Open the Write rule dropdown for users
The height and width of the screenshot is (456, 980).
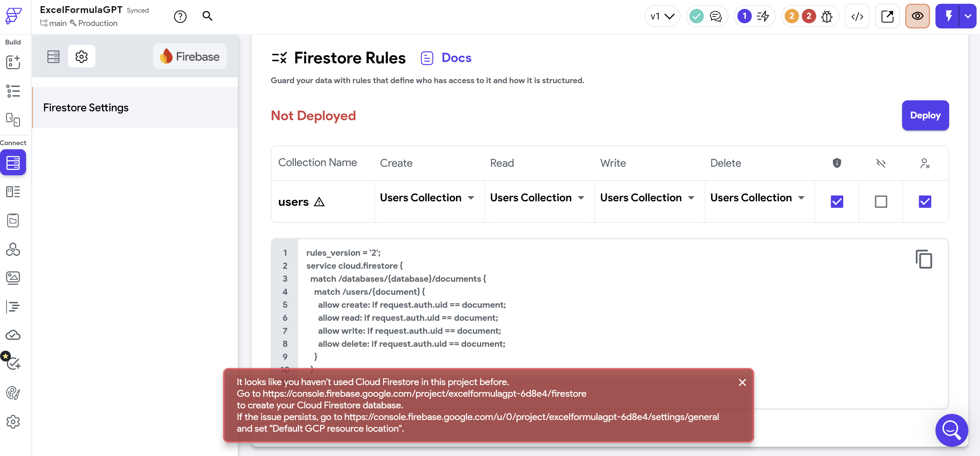[647, 198]
